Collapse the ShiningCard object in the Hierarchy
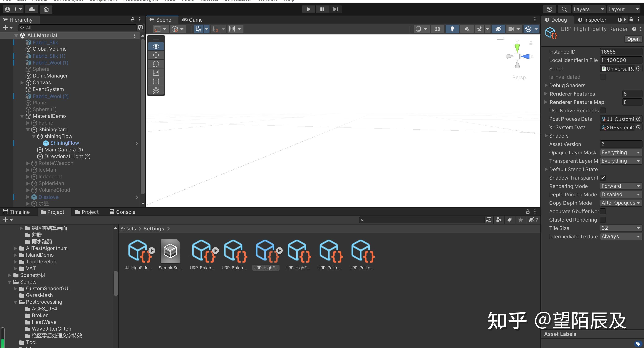This screenshot has width=644, height=348. (28, 130)
